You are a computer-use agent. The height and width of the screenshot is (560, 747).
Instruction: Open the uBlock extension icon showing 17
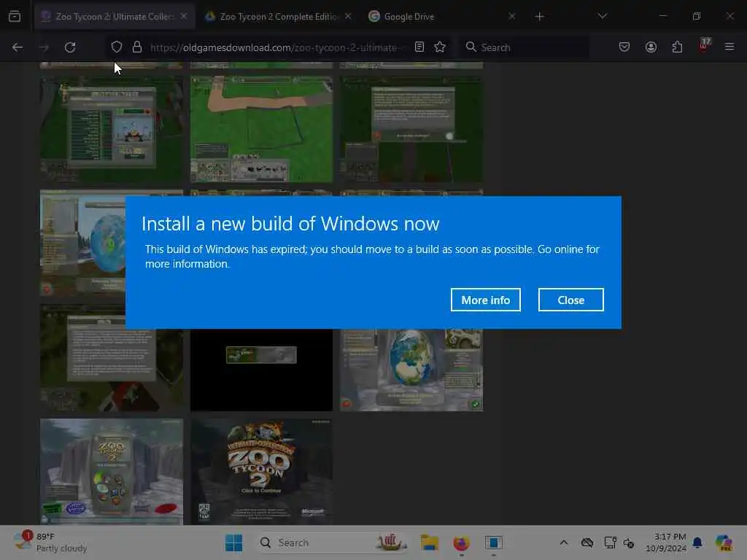coord(704,46)
